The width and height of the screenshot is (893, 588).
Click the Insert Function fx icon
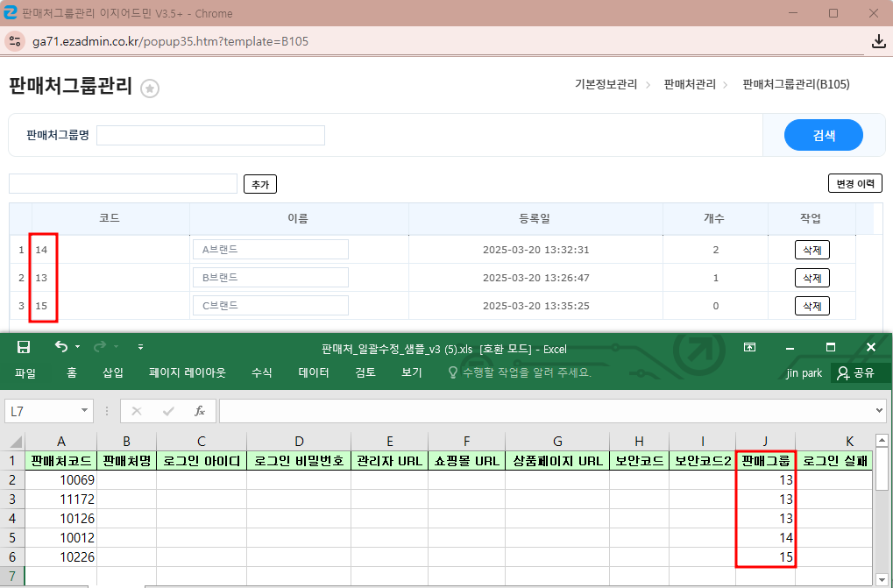click(x=200, y=410)
